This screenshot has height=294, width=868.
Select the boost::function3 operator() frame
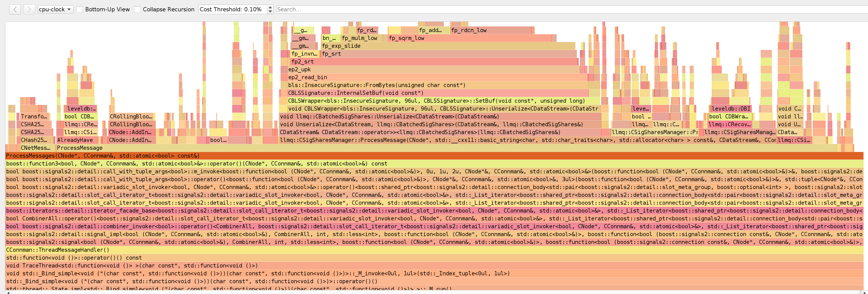tap(434, 163)
